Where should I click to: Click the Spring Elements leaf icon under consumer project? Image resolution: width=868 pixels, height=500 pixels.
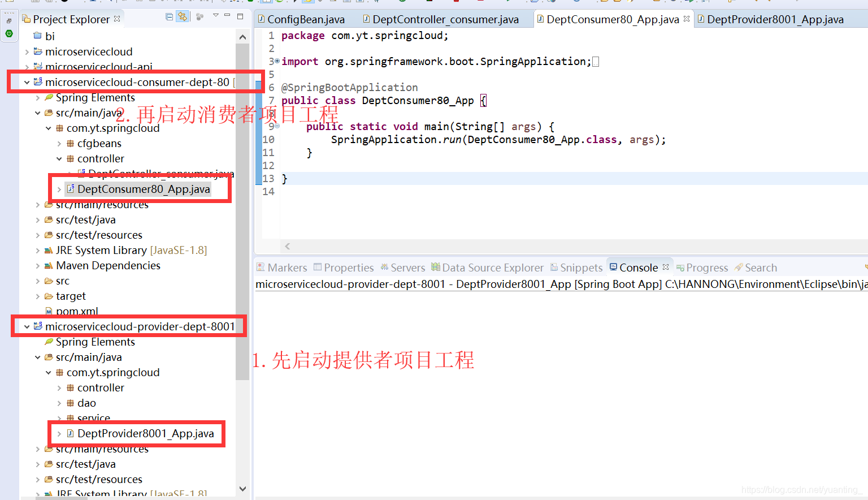point(49,97)
